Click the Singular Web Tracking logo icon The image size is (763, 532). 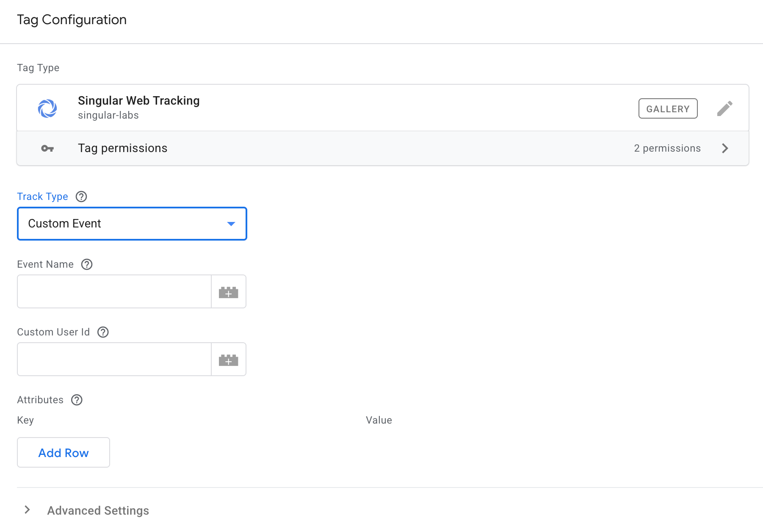(47, 108)
